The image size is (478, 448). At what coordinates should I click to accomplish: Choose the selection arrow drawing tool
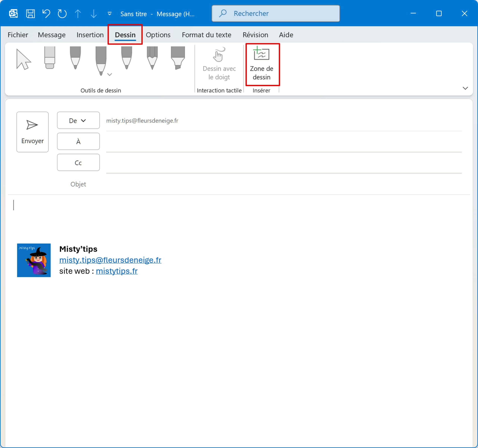coord(24,59)
